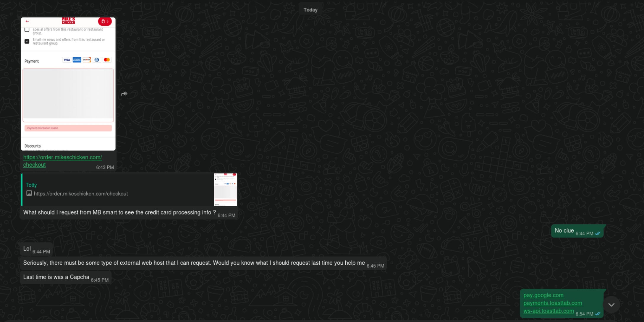Screen dimensions: 644x322
Task: Click the image icon beside quoted checkout URL
Action: tap(29, 193)
